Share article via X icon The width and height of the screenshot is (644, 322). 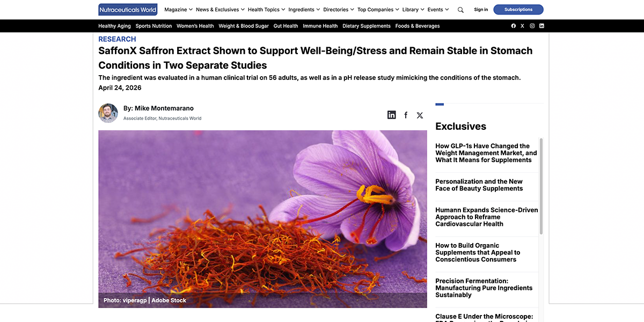pos(420,115)
